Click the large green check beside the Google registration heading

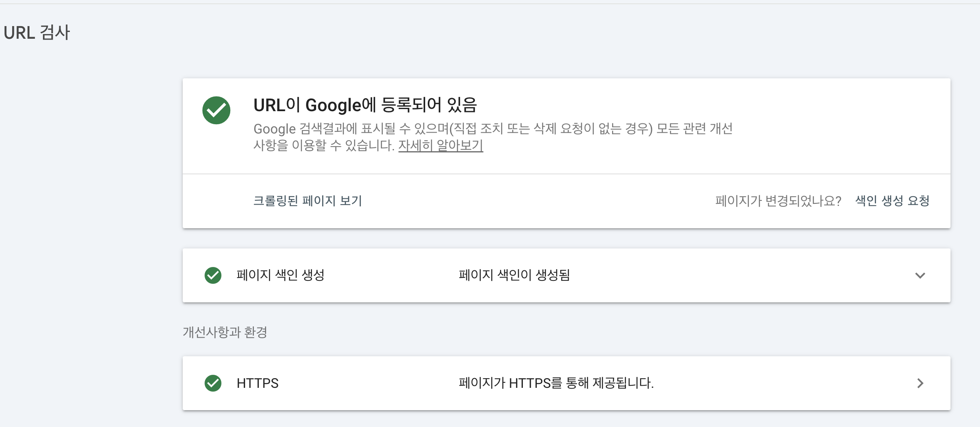coord(216,110)
